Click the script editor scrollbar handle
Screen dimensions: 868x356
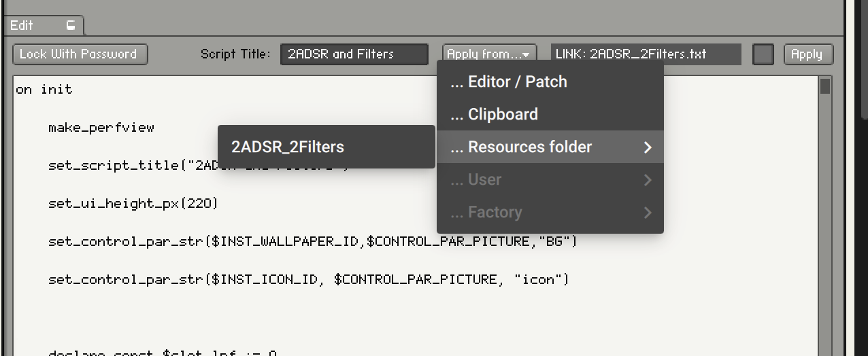(825, 86)
